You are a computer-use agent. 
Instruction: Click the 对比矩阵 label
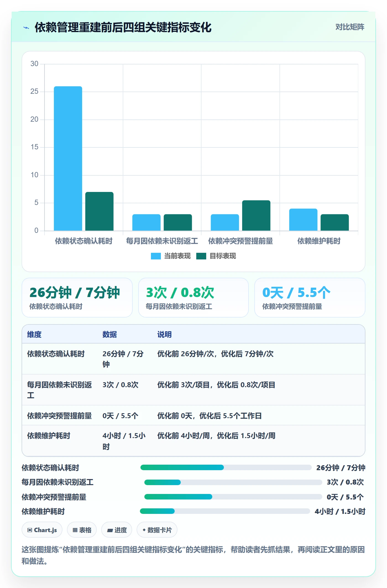350,27
